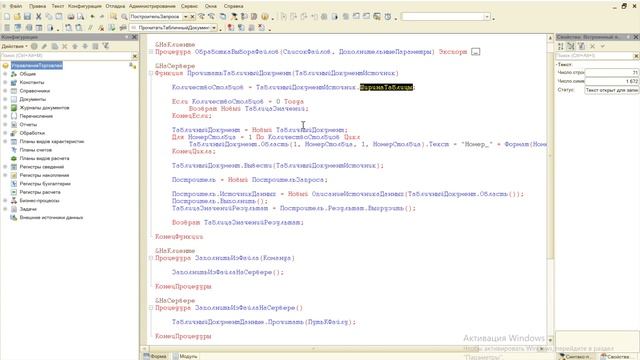Open the Отладка menu
Screen dimensions: 640x360
115,6
